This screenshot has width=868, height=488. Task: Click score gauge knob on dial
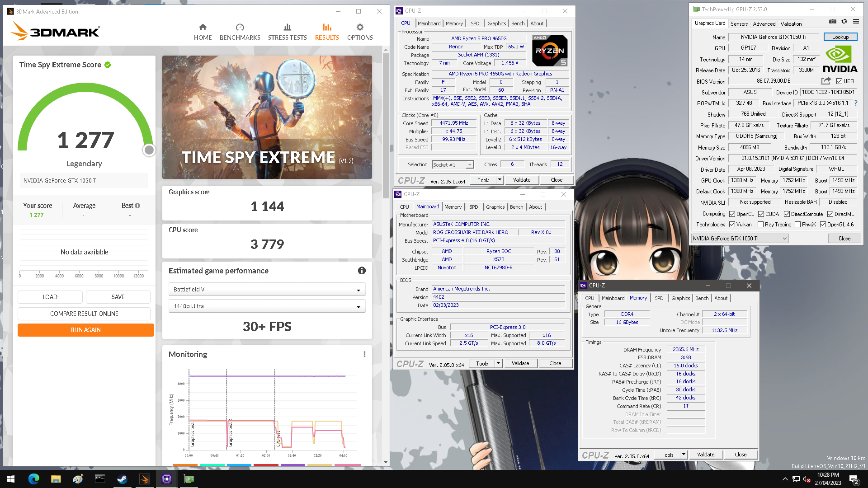click(149, 150)
